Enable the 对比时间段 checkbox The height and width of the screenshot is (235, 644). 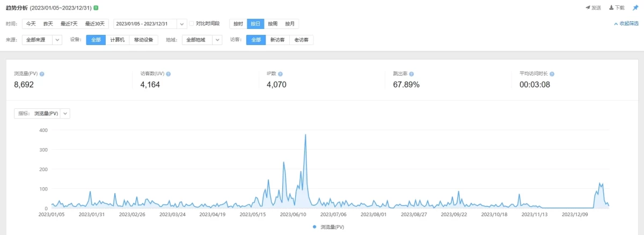point(192,24)
